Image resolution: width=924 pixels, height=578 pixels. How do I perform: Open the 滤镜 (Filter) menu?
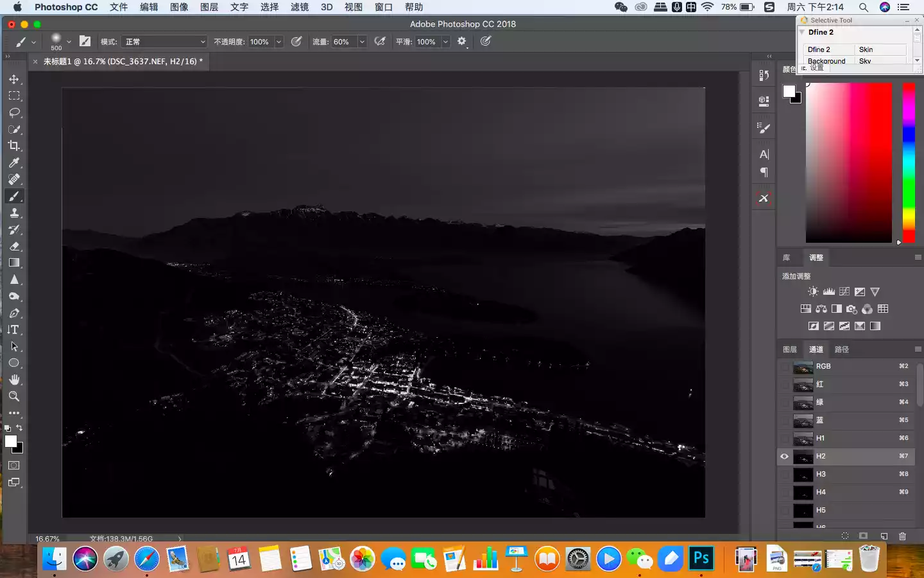point(299,7)
